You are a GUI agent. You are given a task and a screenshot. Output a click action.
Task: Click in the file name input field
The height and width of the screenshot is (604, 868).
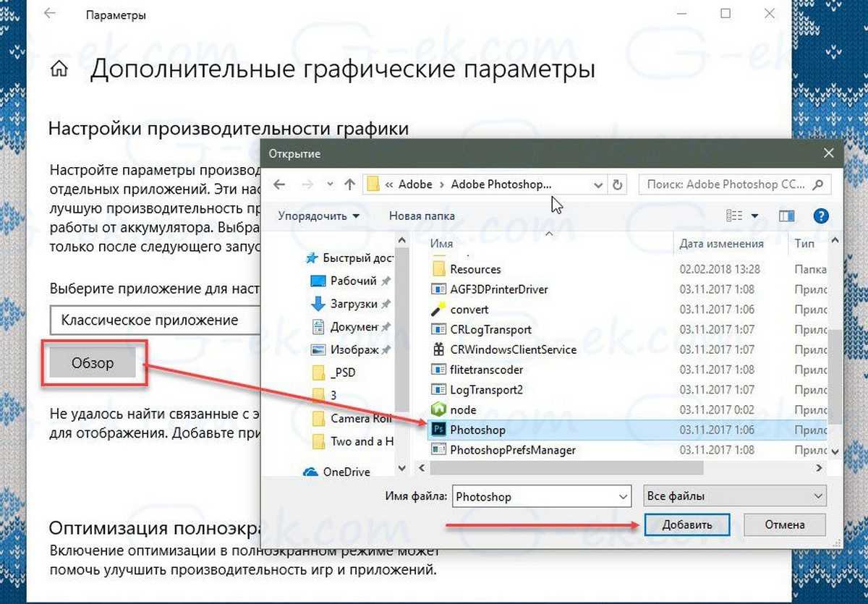[x=535, y=497]
